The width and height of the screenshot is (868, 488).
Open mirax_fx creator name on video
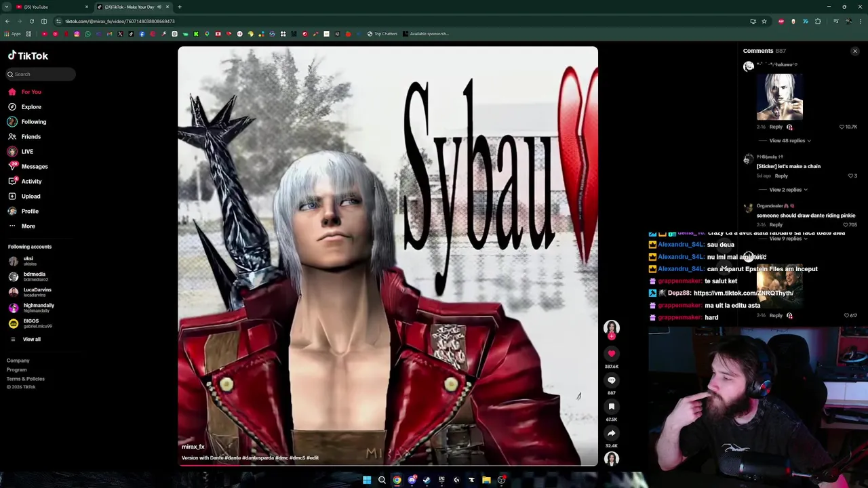[x=193, y=447]
